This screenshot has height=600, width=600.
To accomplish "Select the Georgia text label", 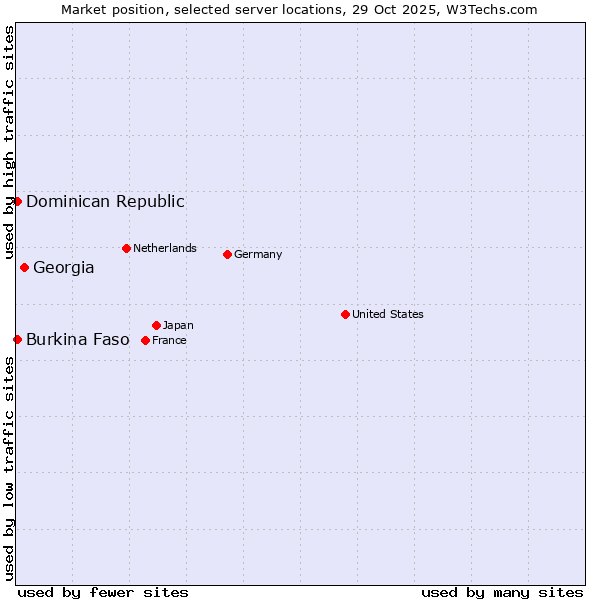I will [64, 267].
